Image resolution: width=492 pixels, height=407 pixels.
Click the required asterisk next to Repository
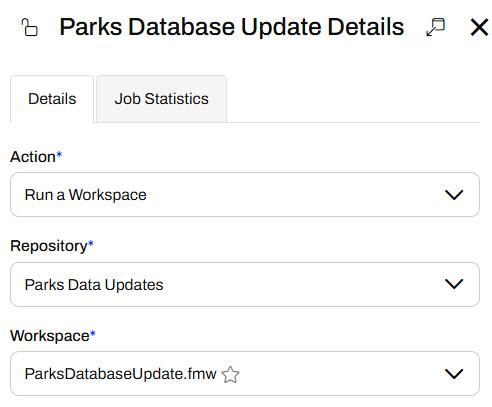[91, 244]
